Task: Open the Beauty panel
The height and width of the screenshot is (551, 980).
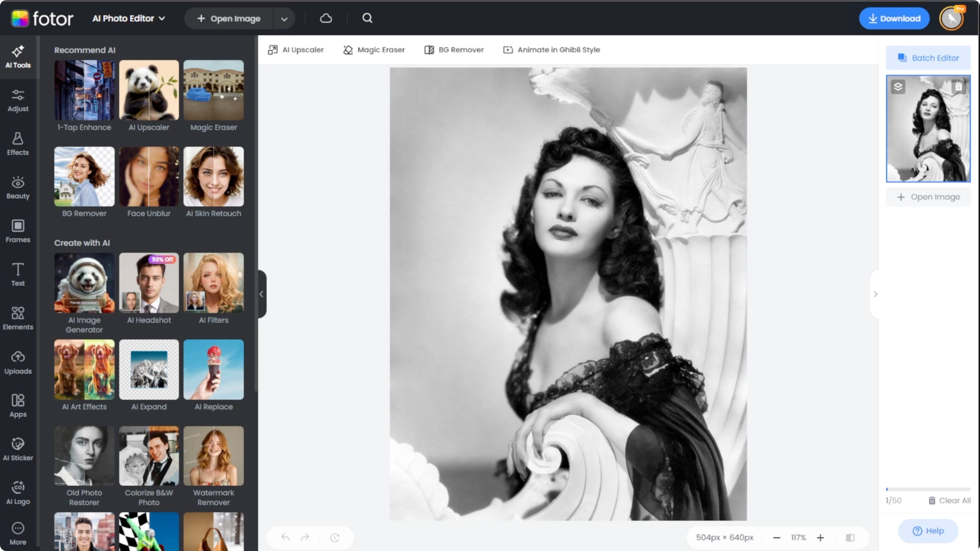Action: [18, 188]
